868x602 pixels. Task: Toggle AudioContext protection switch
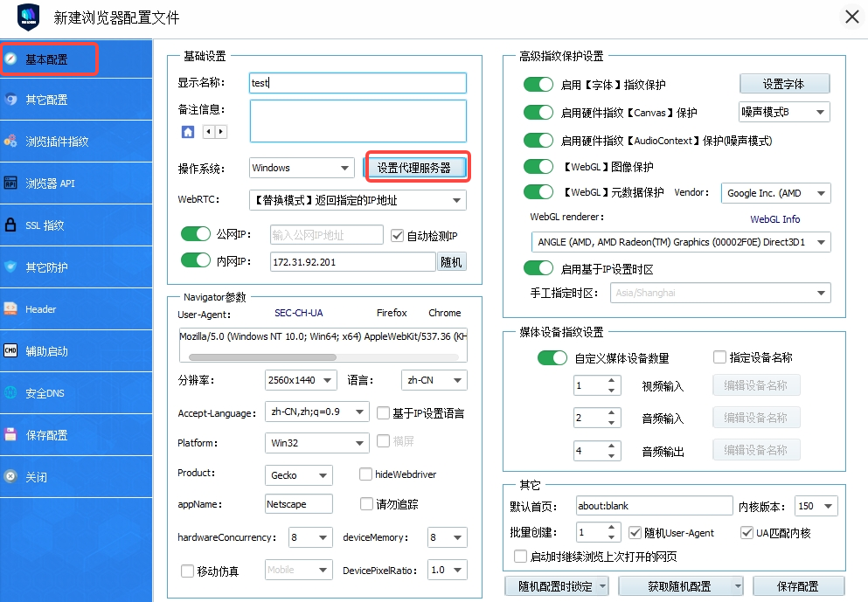538,141
